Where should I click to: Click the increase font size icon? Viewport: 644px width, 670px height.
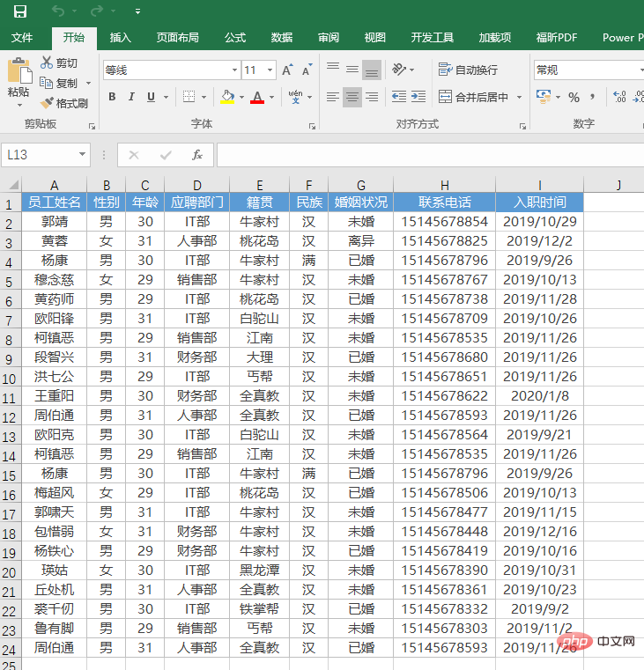coord(288,70)
